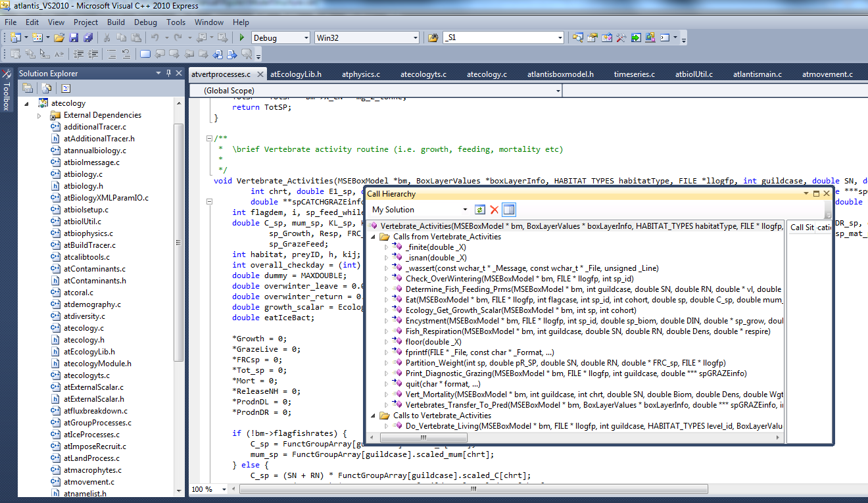Click the Start Debugging green play icon
Screen dimensions: 868x503
click(242, 37)
